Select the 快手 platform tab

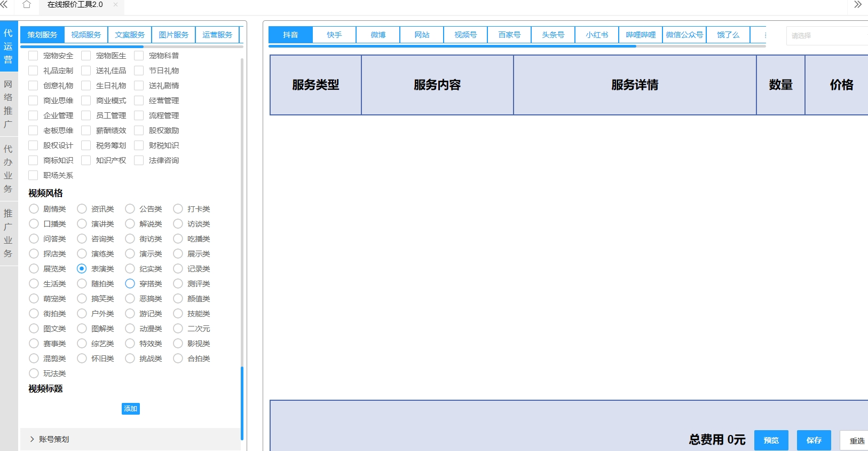point(334,35)
